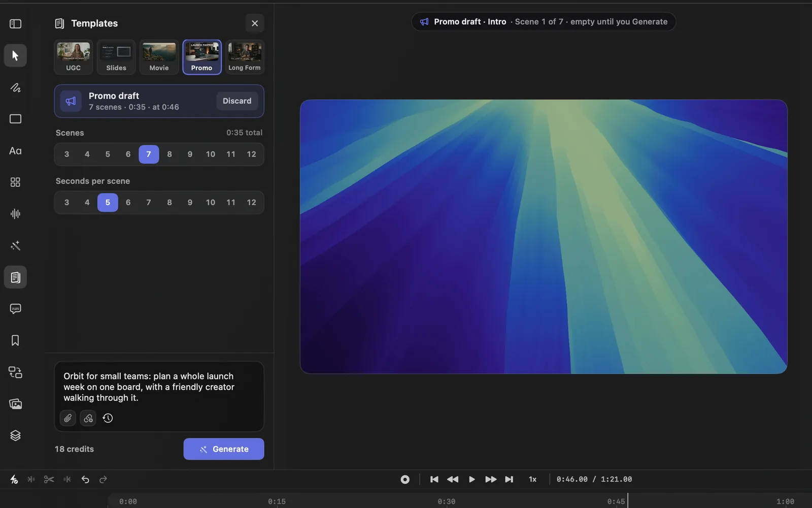Set Scenes count to 12

251,154
